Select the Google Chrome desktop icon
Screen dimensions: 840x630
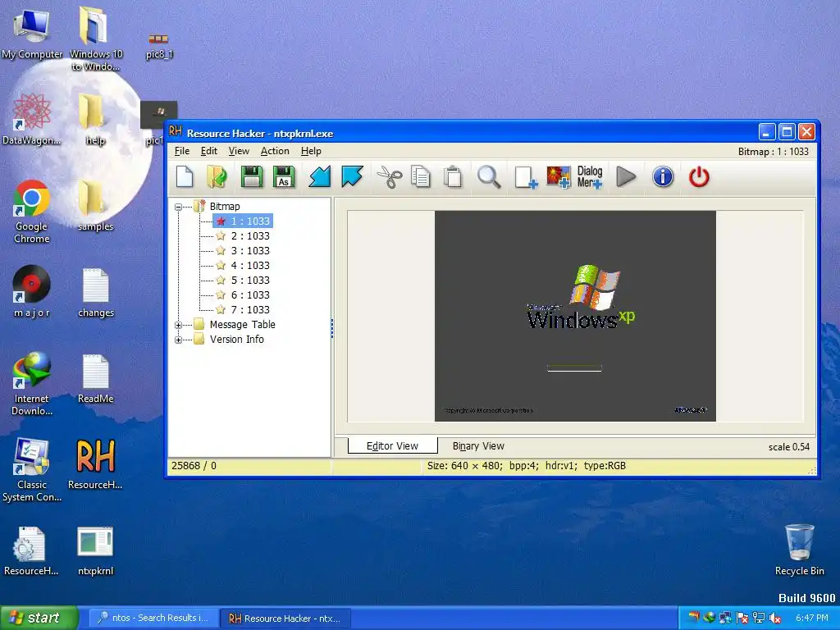32,212
